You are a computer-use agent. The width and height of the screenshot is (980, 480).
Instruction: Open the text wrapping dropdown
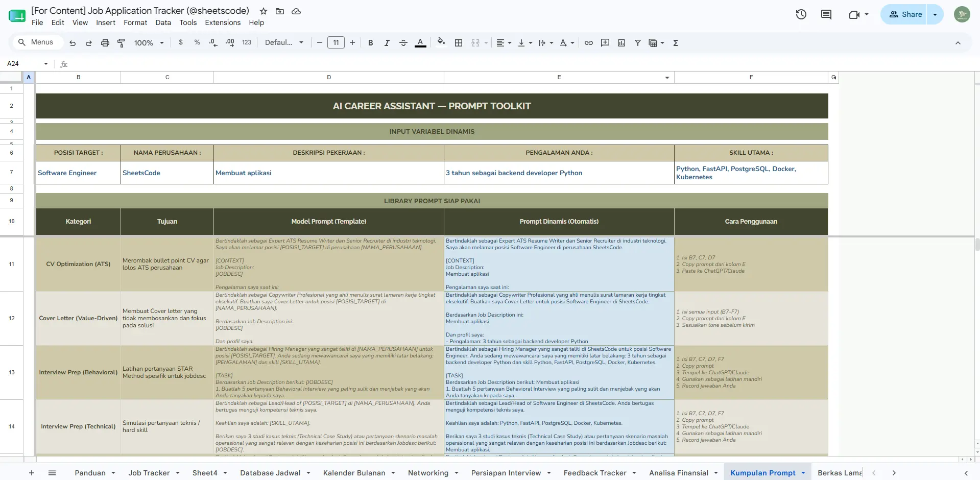click(x=545, y=43)
